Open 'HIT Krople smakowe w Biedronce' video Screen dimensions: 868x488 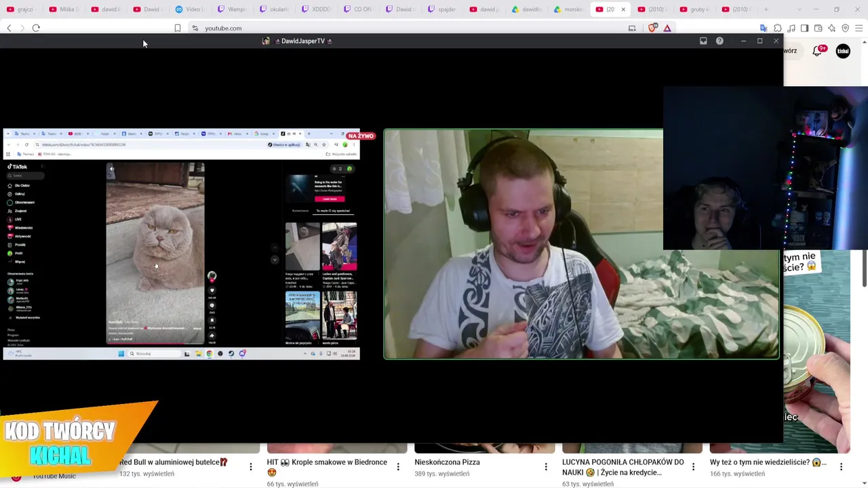click(327, 467)
